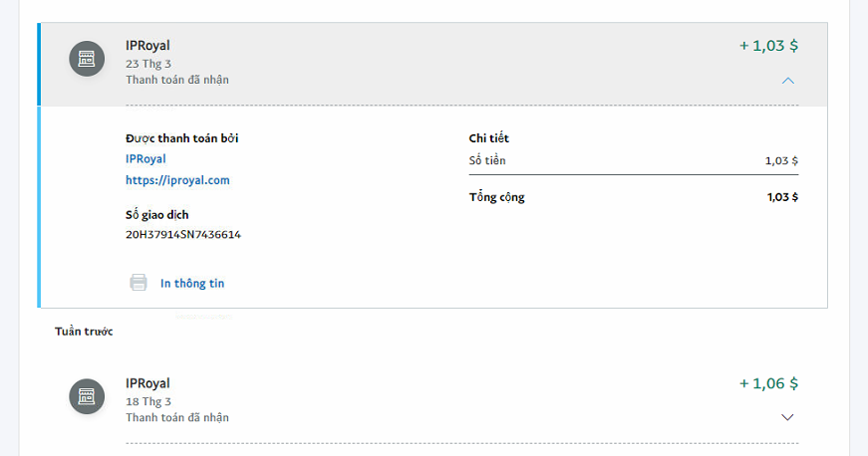
Task: Click the "Tuần trước" section heading
Action: coord(84,332)
